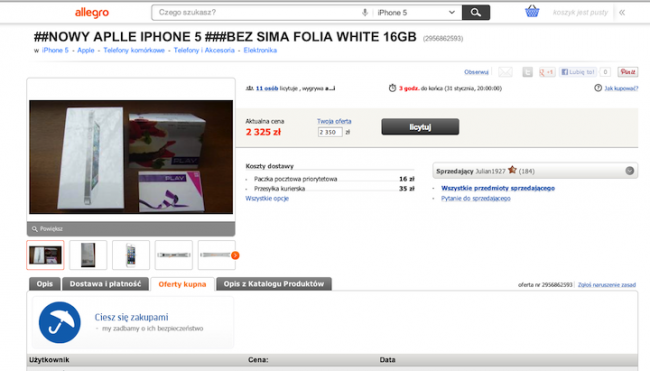The image size is (650, 371).
Task: Open the iPhone 5 category dropdown
Action: (x=416, y=12)
